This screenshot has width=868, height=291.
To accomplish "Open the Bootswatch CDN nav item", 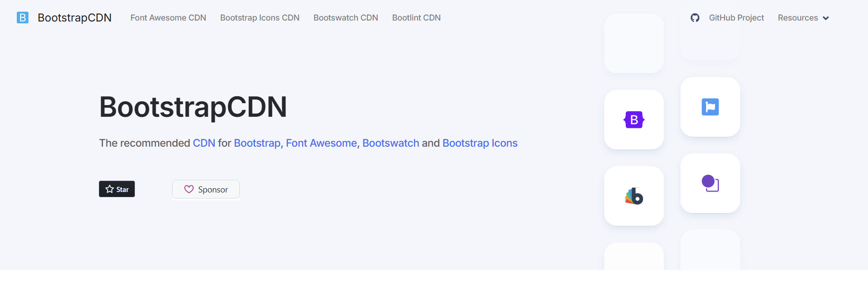I will pos(345,18).
